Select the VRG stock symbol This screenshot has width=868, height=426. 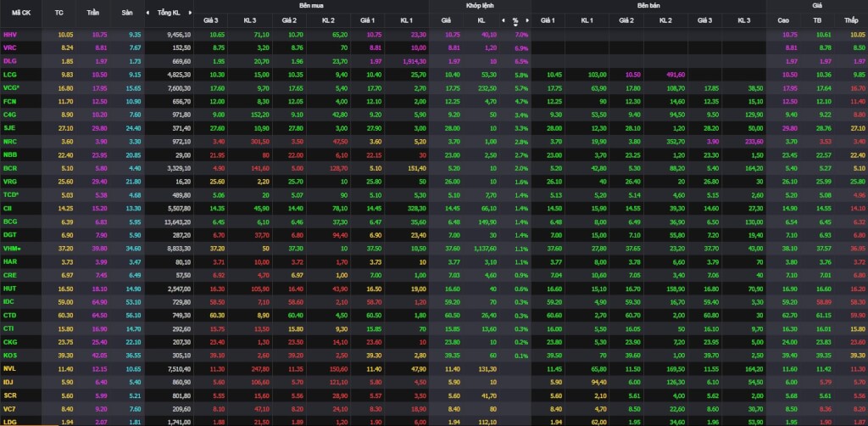[10, 181]
